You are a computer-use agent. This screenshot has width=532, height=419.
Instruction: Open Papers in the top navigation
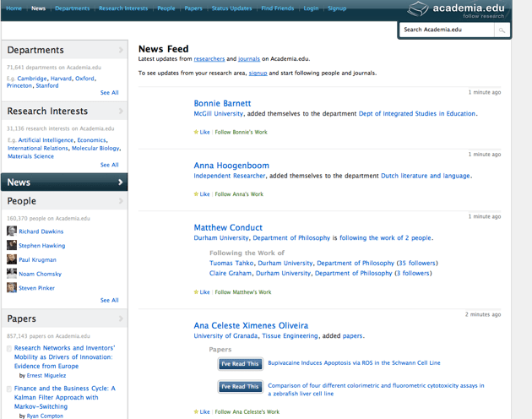(193, 8)
